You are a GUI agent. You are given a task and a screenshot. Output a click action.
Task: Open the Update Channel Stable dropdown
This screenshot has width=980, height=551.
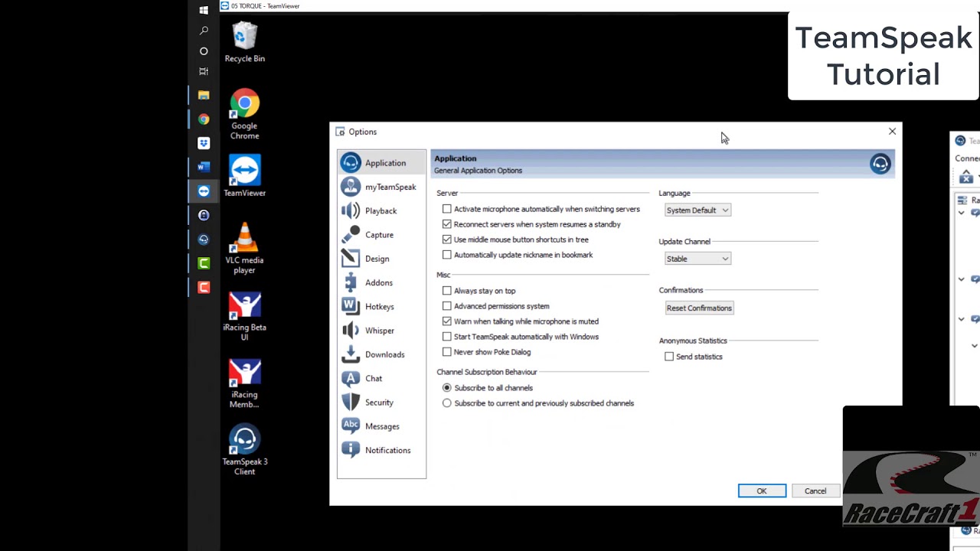point(697,259)
